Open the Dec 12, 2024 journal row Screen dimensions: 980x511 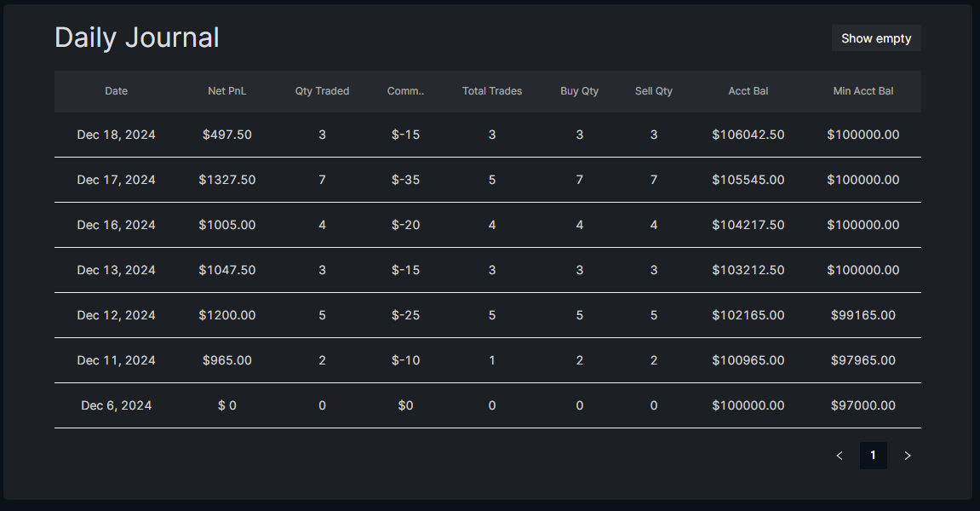[x=117, y=315]
